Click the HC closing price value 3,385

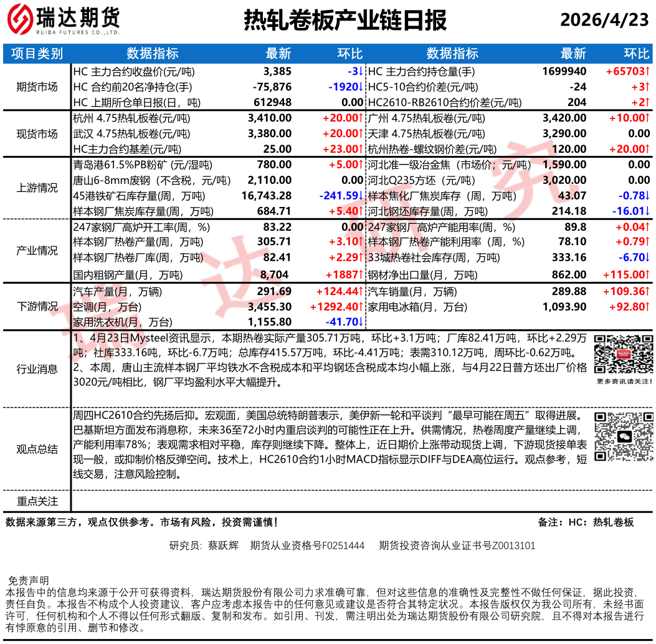click(277, 72)
